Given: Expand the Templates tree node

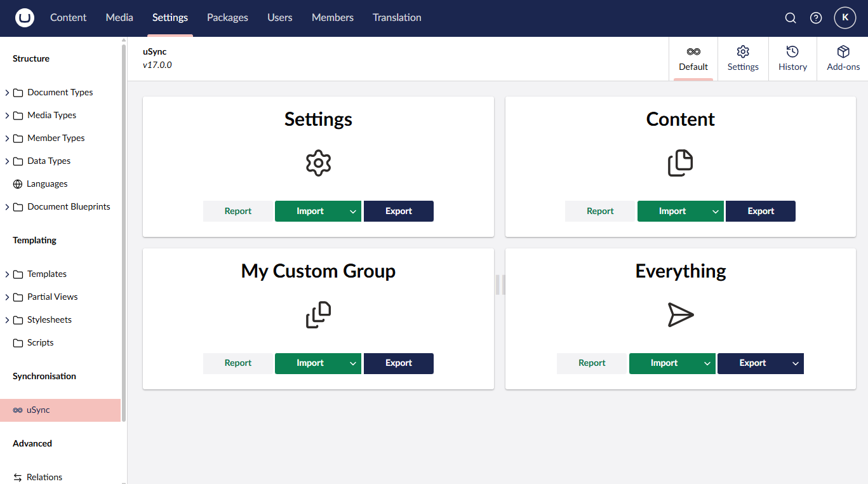Looking at the screenshot, I should (x=7, y=274).
